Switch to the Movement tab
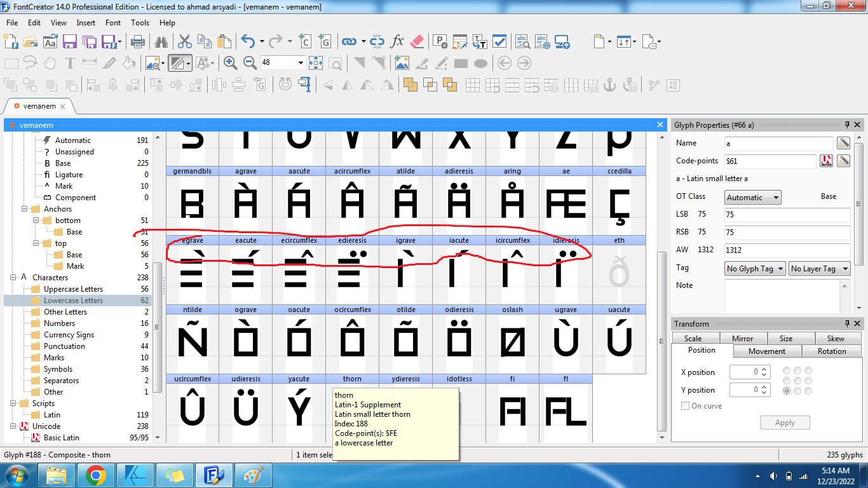 tap(767, 351)
